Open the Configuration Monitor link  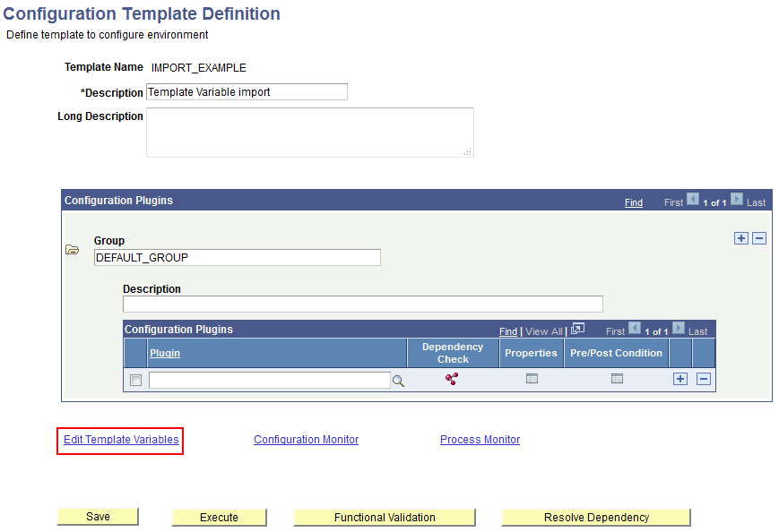(306, 440)
